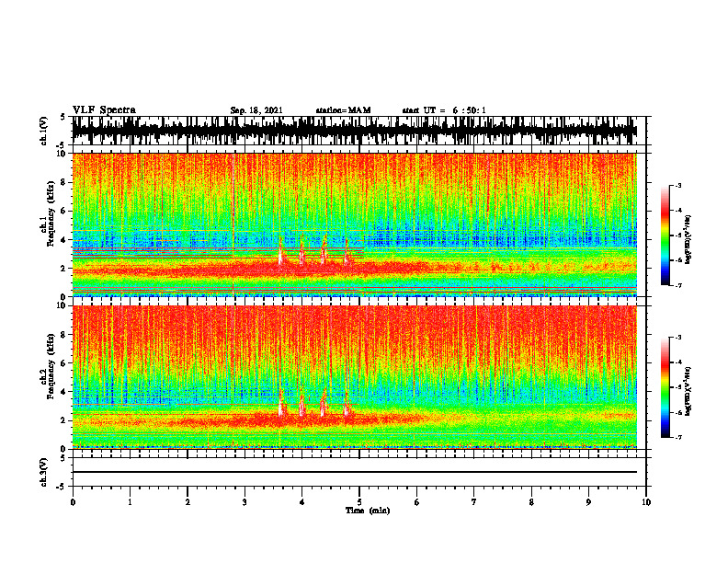This screenshot has width=728, height=563.
Task: Click the time axis tick label "9"
Action: point(588,502)
